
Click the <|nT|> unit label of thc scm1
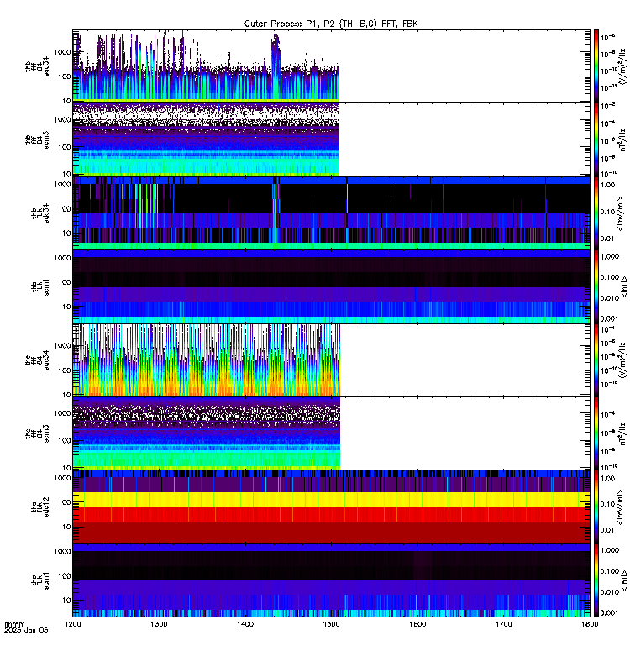point(624,580)
